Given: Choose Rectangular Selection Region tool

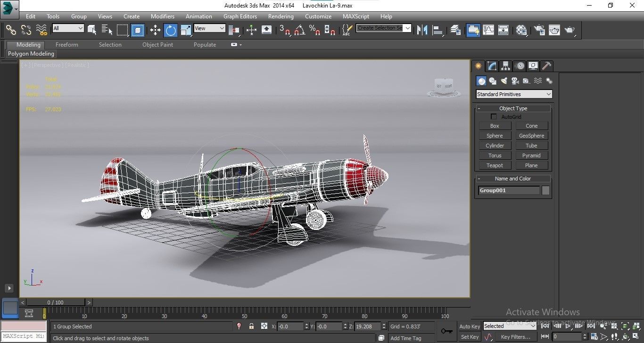Looking at the screenshot, I should 123,30.
